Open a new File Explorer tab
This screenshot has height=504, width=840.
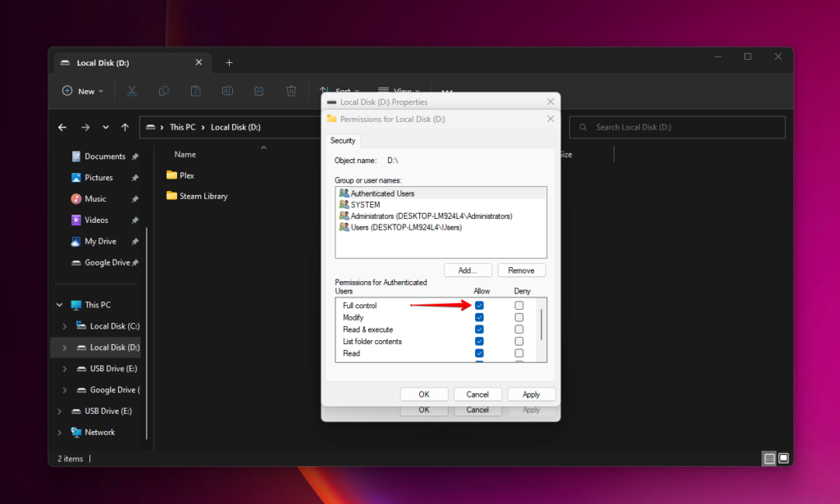tap(229, 62)
